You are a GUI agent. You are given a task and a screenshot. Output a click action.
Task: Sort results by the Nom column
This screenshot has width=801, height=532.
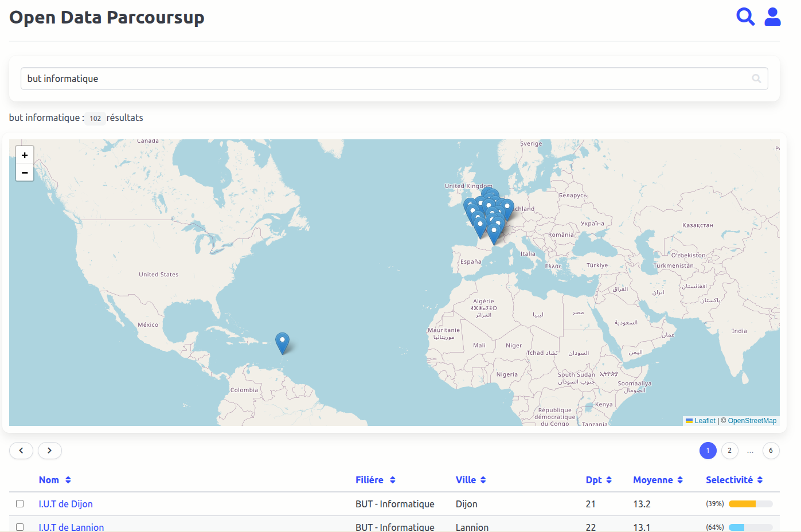click(x=55, y=480)
